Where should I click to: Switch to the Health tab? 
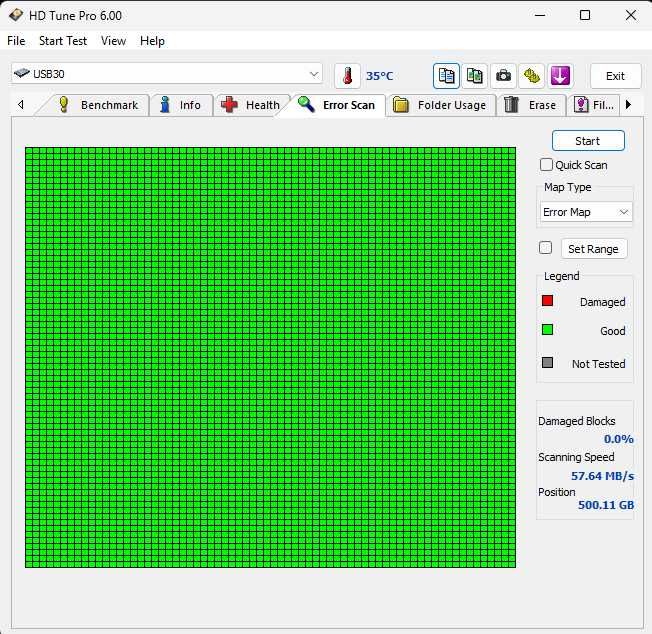click(x=251, y=105)
